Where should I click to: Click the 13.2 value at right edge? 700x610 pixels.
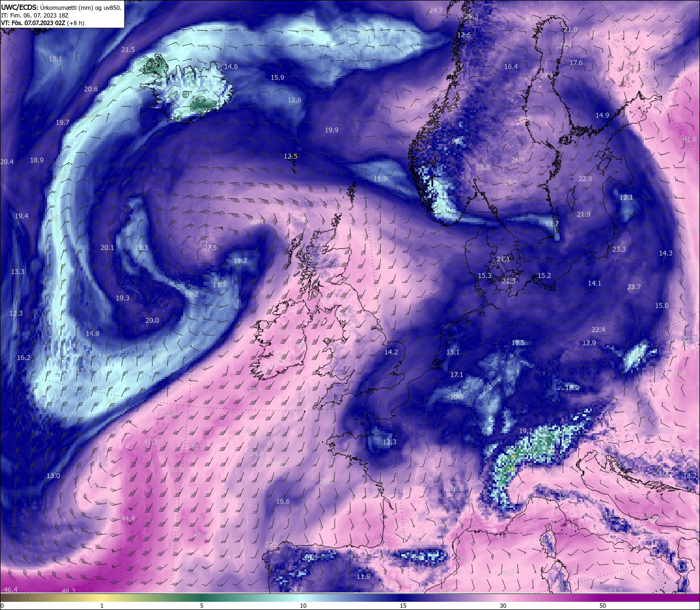pyautogui.click(x=690, y=476)
